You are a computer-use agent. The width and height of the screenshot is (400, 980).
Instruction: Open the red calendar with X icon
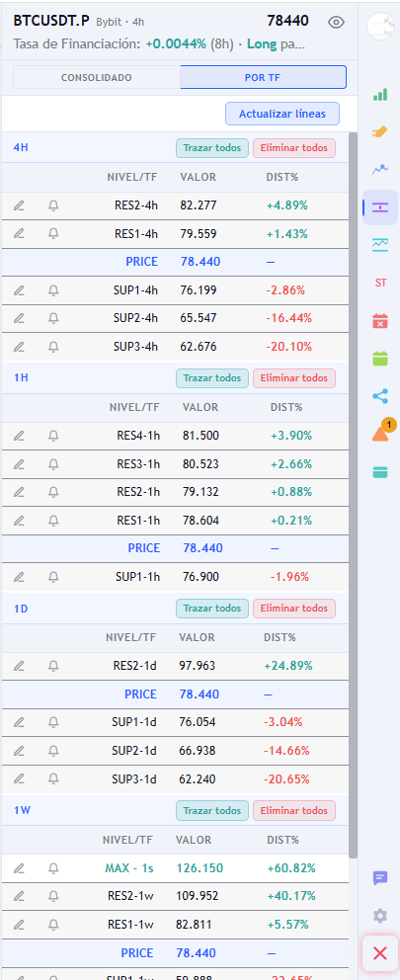[380, 321]
